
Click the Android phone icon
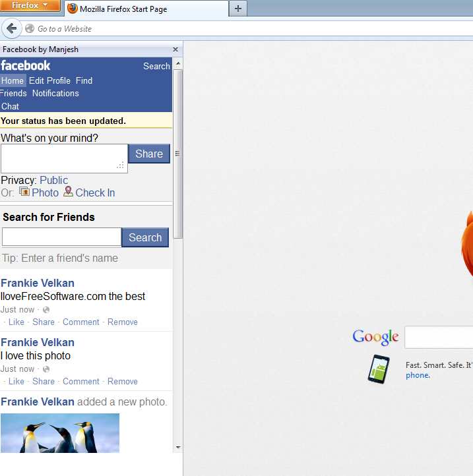379,369
